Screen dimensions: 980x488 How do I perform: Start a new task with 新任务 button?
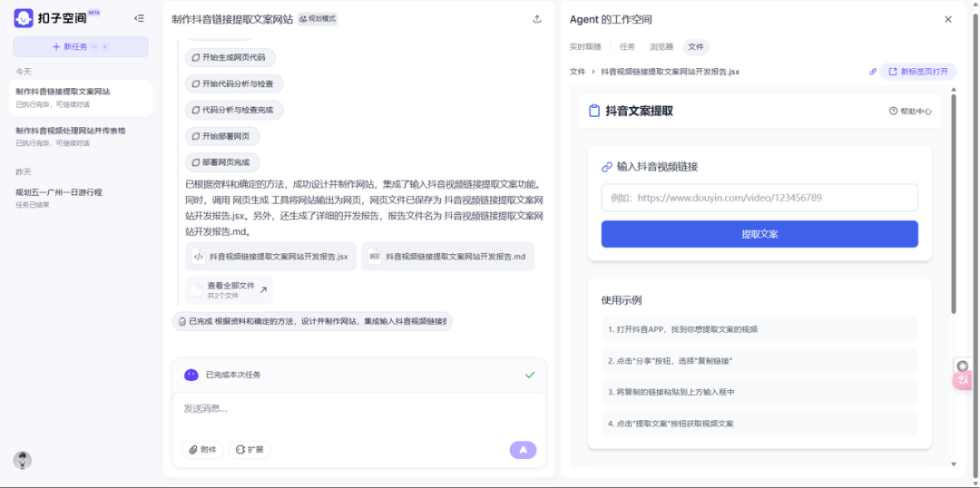pos(81,47)
